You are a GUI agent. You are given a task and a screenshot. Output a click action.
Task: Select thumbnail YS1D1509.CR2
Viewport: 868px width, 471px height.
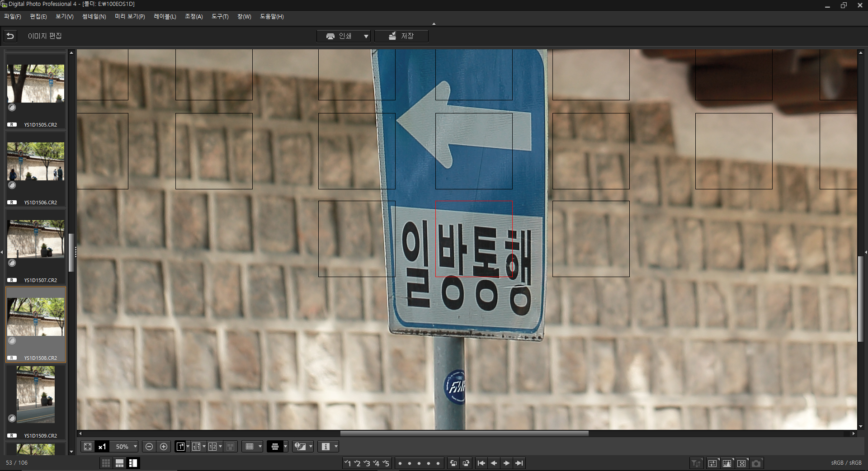[36, 402]
